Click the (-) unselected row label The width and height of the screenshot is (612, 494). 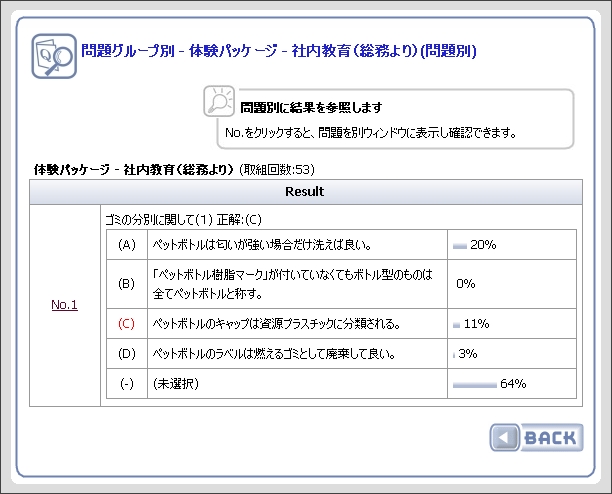pos(126,383)
